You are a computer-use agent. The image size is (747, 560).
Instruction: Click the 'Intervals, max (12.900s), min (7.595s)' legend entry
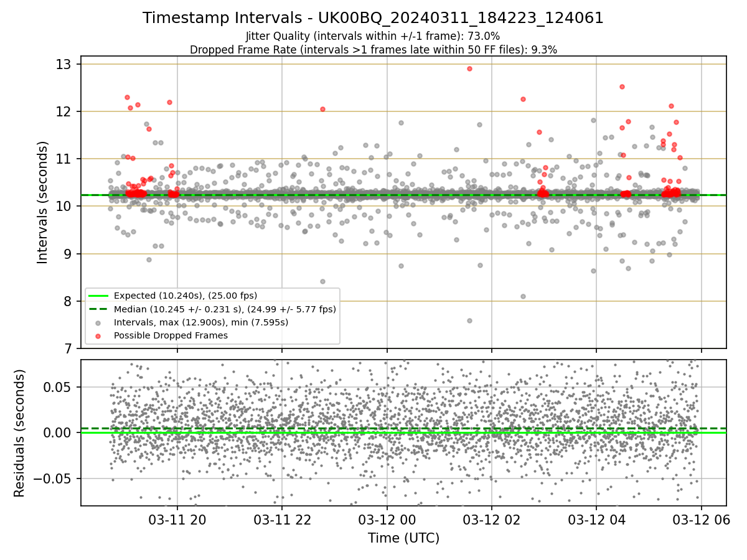(201, 322)
